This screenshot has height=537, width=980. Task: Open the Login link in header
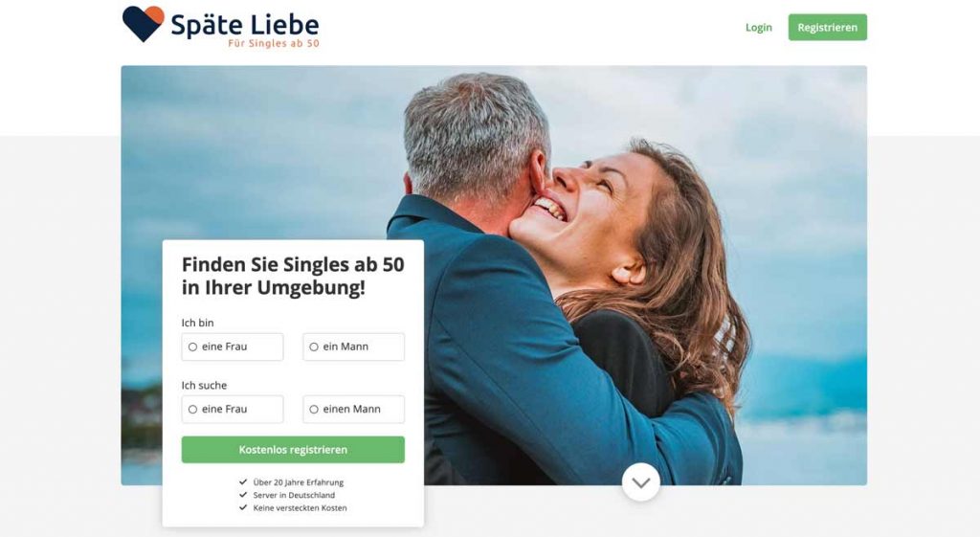coord(759,28)
